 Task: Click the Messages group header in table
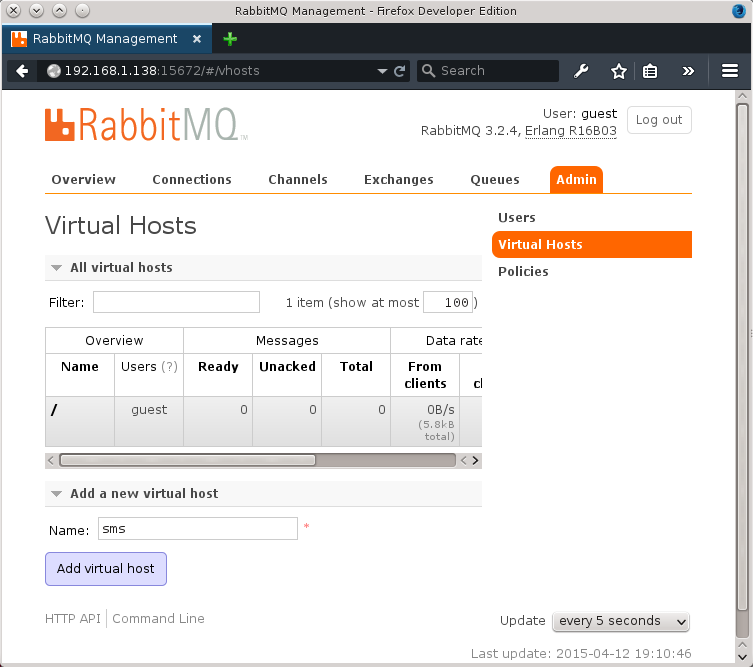[287, 340]
